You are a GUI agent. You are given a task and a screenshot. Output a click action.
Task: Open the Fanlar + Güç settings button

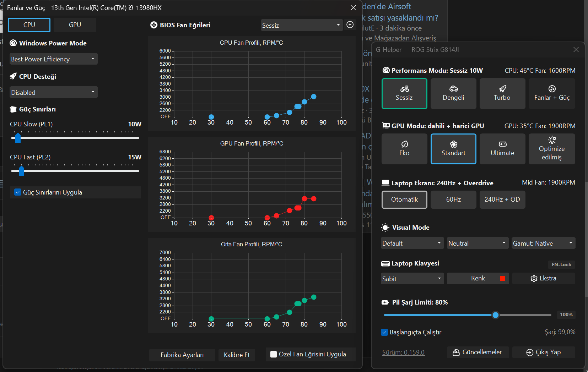click(x=552, y=93)
